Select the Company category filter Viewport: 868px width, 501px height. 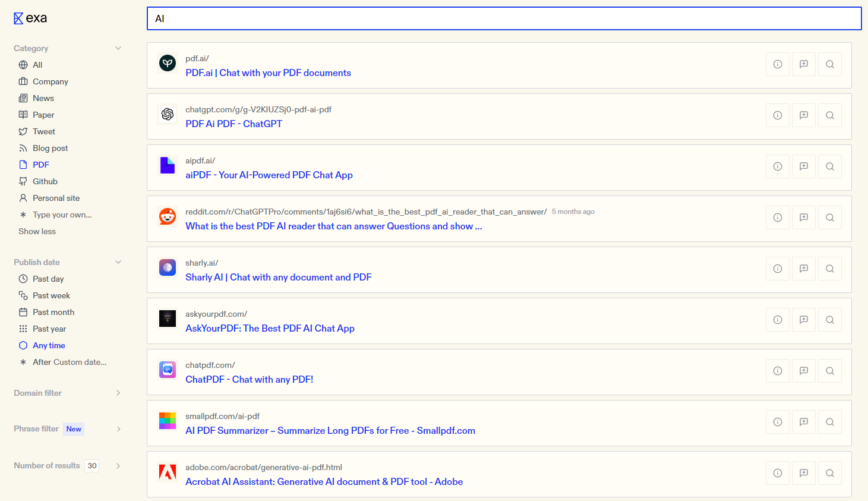43,81
